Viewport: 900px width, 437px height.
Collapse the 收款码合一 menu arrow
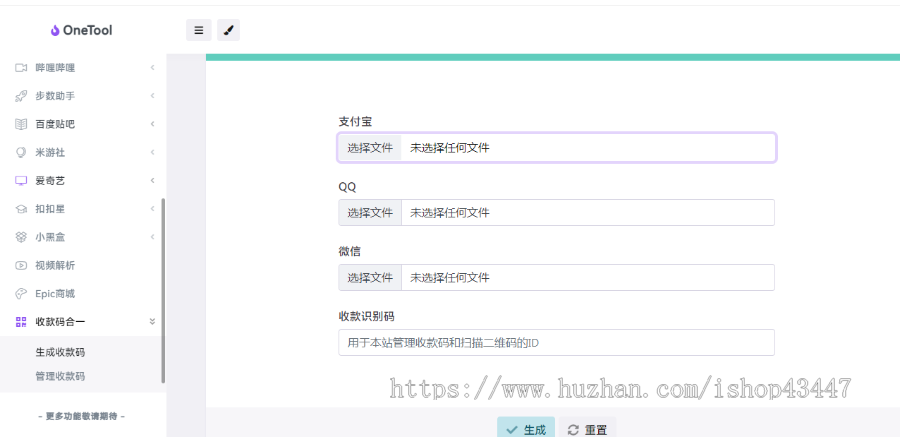(x=152, y=322)
